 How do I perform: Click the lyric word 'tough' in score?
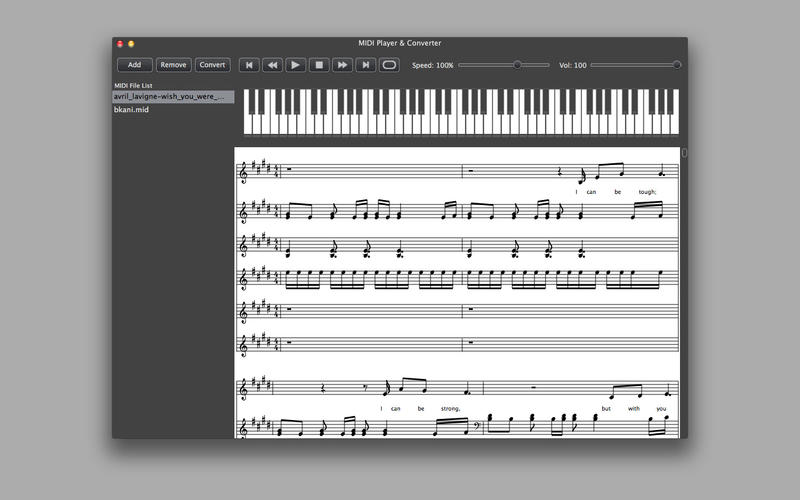(645, 192)
